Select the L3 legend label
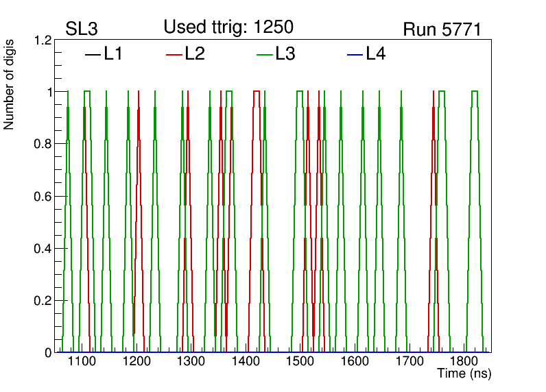This screenshot has height=392, width=546. click(x=285, y=54)
